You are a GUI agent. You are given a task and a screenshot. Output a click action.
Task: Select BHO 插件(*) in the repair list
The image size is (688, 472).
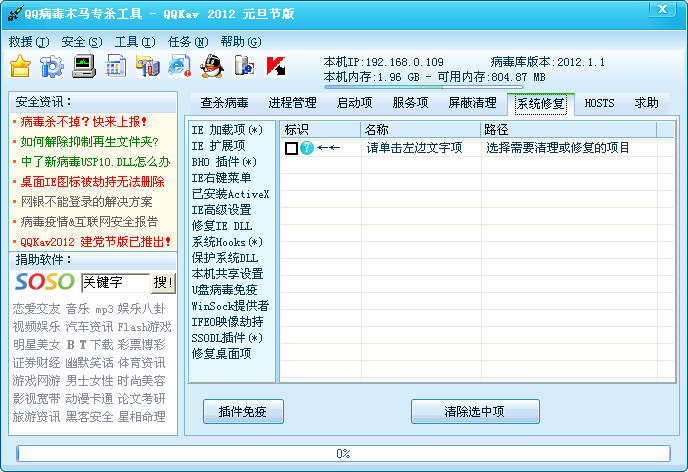tap(224, 162)
